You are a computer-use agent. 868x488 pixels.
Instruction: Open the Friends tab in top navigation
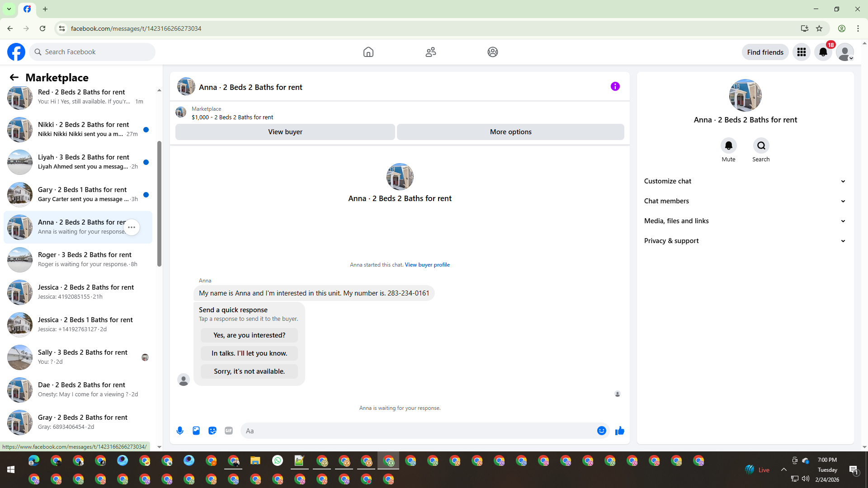point(430,52)
